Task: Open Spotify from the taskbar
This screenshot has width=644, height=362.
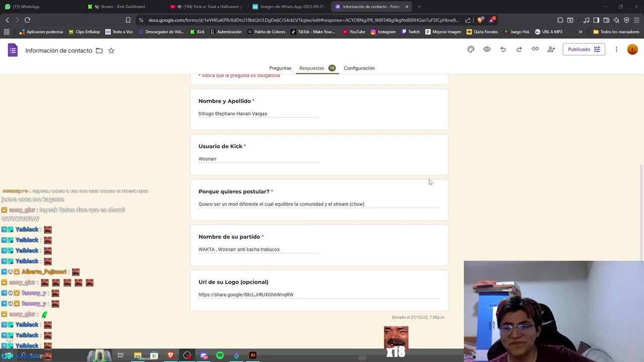Action: pos(220,355)
